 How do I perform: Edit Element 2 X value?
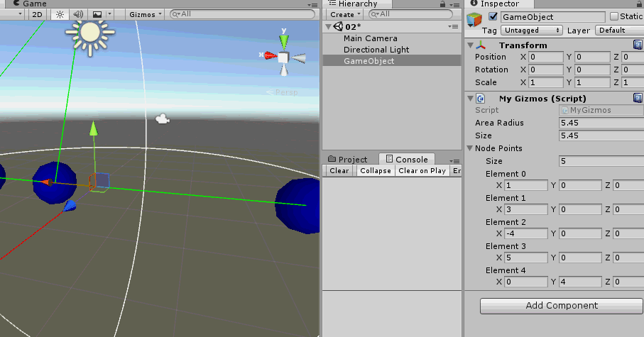pyautogui.click(x=525, y=233)
